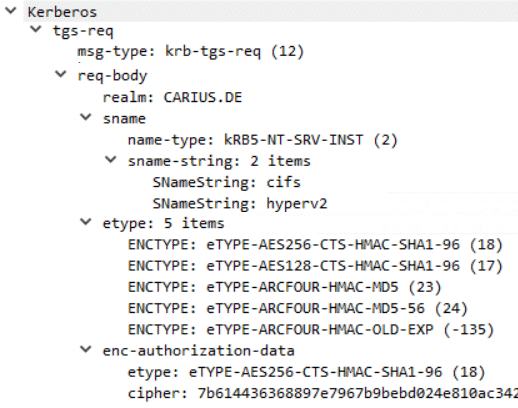518x408 pixels.
Task: Select the ARCFOUR-HMAC-MD5 (23) ENCTYPE row
Action: tap(284, 287)
